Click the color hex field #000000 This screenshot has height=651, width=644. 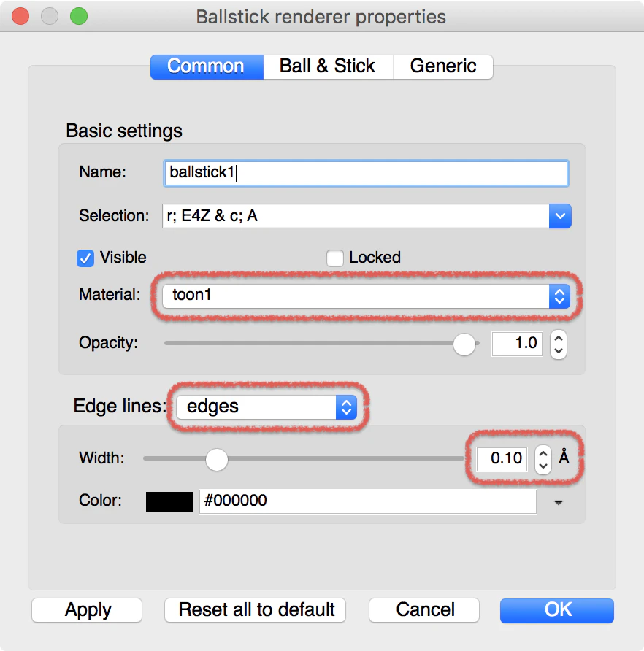(368, 501)
